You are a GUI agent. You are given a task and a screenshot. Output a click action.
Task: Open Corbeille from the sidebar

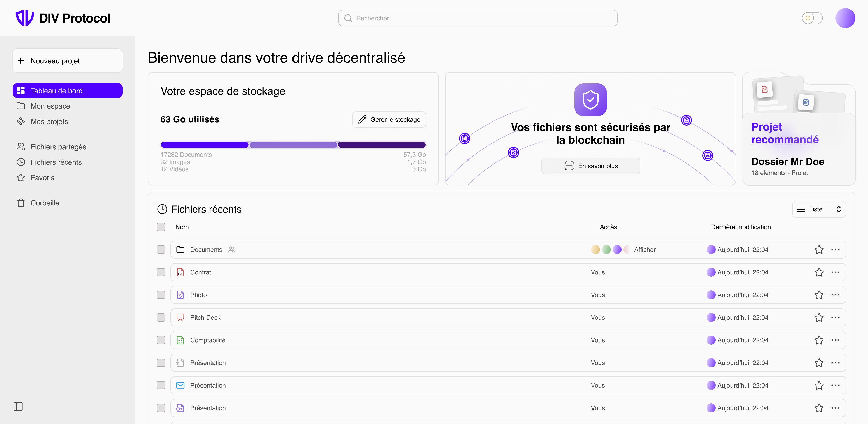pyautogui.click(x=45, y=203)
